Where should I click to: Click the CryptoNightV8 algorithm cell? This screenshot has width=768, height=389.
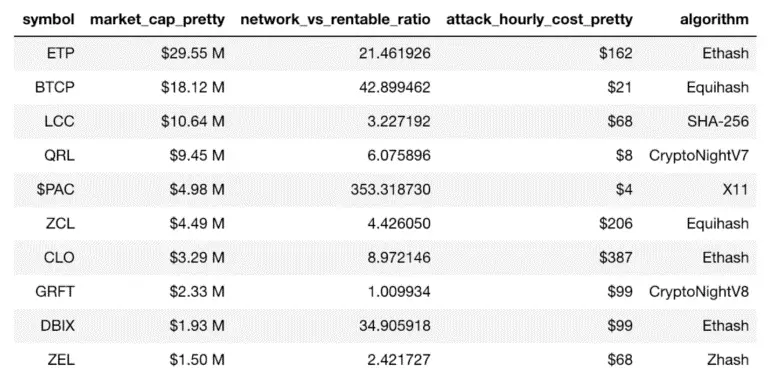pos(699,292)
